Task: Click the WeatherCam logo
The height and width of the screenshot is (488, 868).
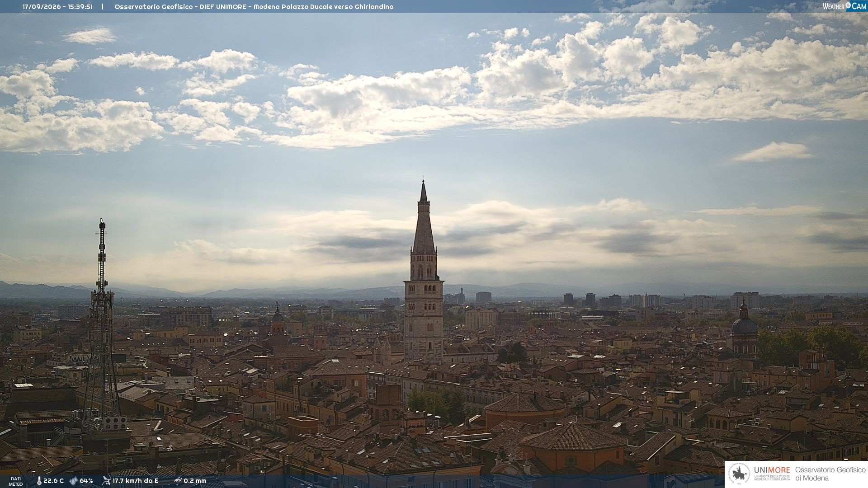Action: (x=844, y=6)
